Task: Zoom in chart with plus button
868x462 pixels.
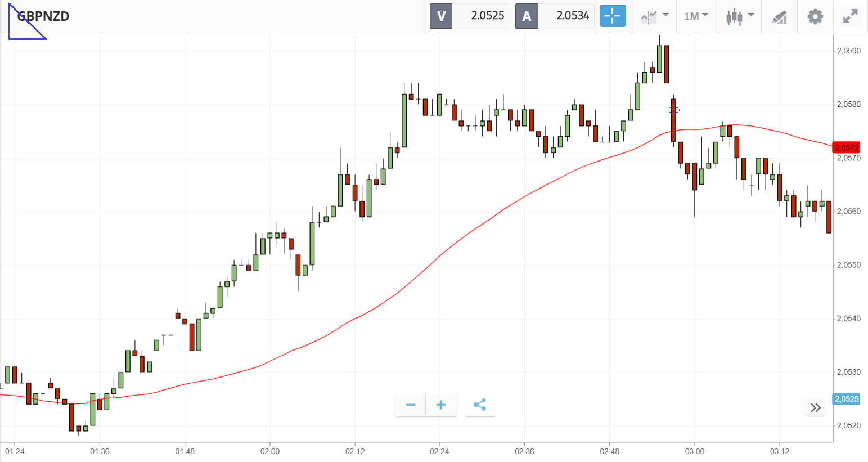Action: [441, 405]
